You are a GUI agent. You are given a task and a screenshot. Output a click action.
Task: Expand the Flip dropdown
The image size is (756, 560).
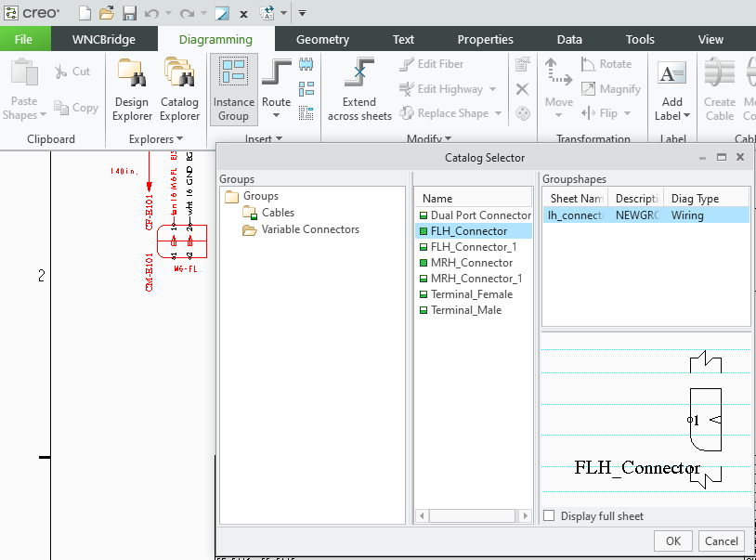point(627,113)
